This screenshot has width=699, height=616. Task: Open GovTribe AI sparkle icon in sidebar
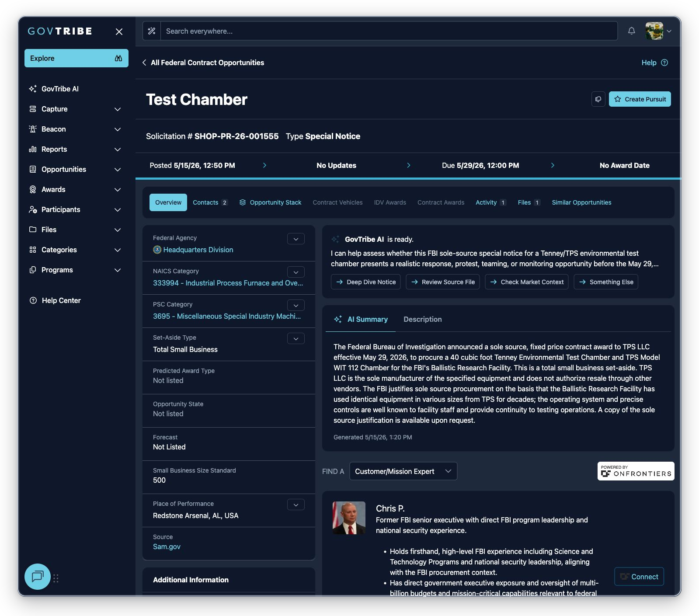tap(33, 89)
